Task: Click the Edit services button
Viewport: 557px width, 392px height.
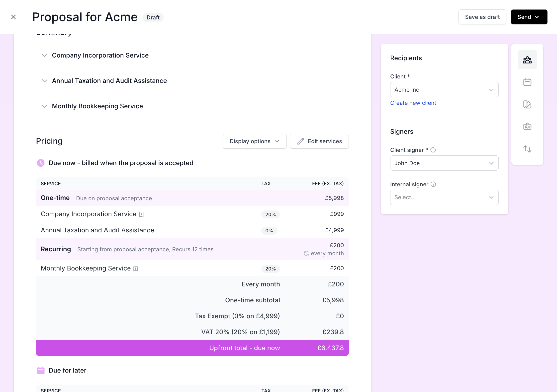Action: pyautogui.click(x=319, y=141)
